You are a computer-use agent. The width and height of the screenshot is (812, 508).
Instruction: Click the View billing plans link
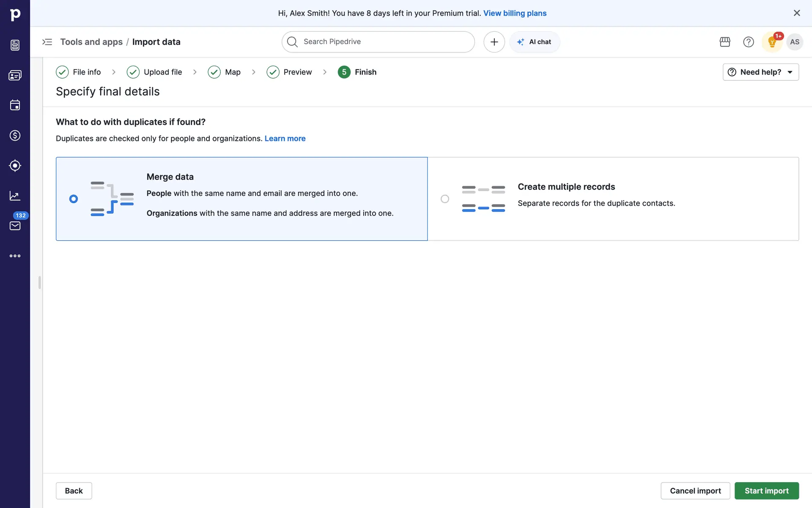click(x=515, y=13)
